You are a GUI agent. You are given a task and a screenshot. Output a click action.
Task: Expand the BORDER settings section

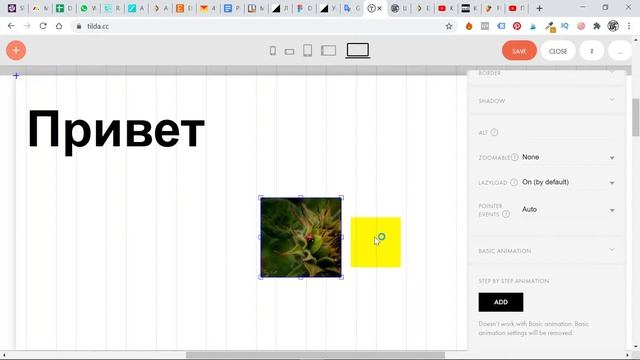546,74
